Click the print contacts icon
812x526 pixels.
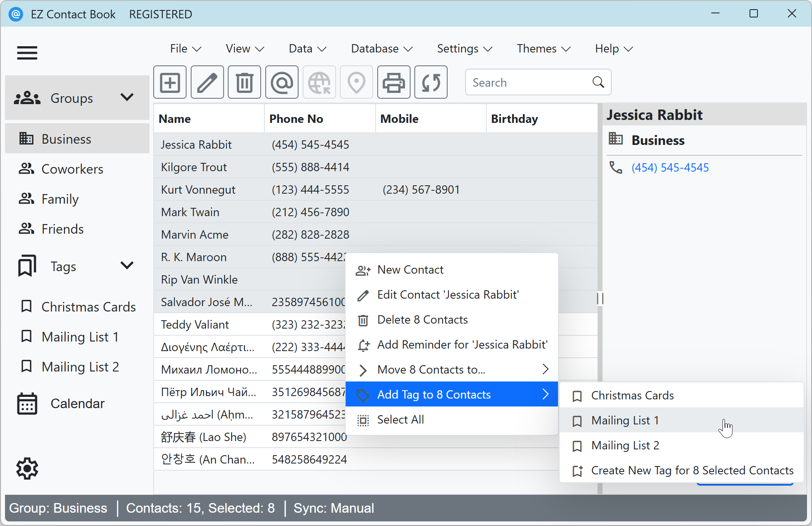[394, 82]
